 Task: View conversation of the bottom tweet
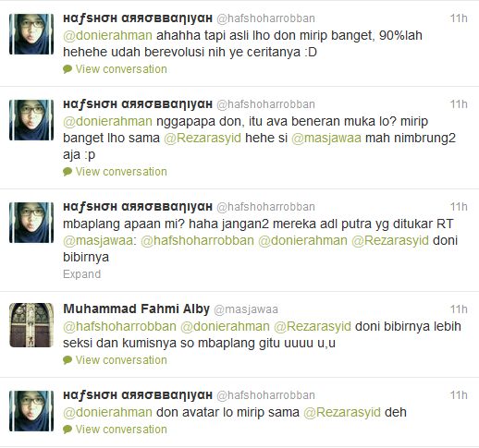[121, 430]
